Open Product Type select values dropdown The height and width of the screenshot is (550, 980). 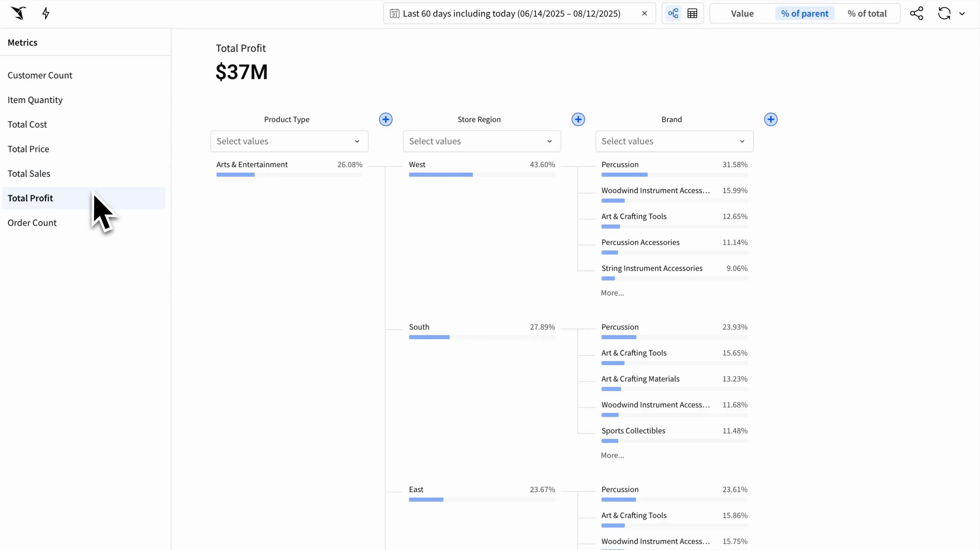(289, 141)
